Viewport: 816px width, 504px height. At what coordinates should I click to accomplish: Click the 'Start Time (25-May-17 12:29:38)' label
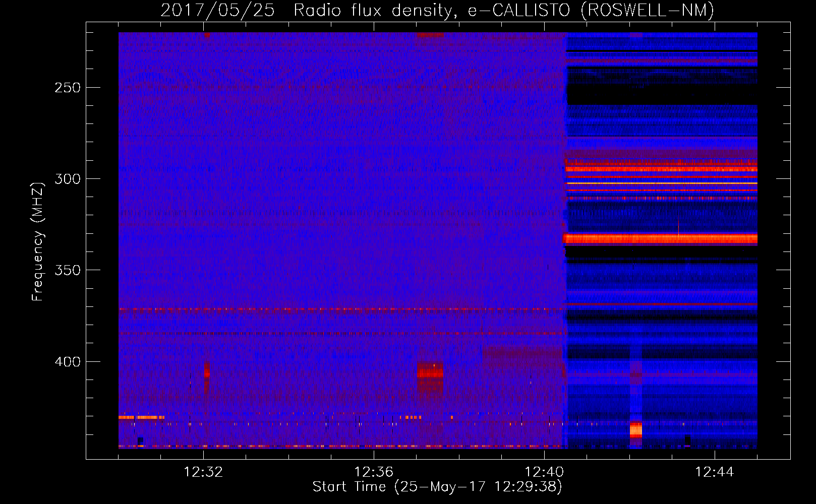(x=437, y=487)
